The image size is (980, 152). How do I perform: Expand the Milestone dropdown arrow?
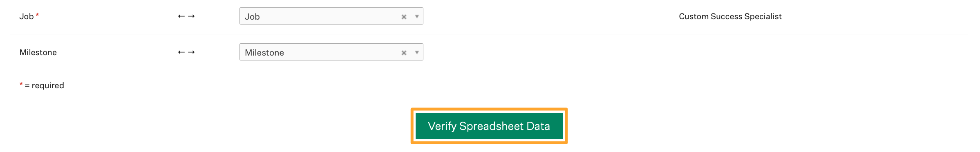pos(417,53)
